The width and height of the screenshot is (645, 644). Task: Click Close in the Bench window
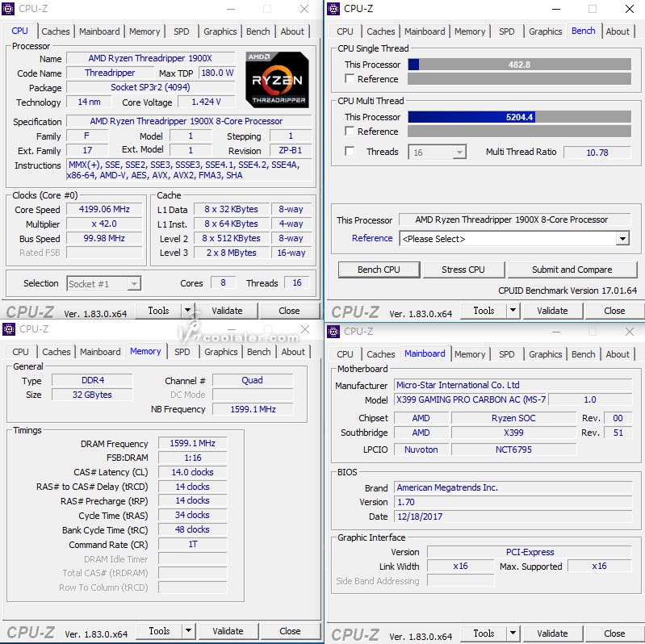pos(614,311)
